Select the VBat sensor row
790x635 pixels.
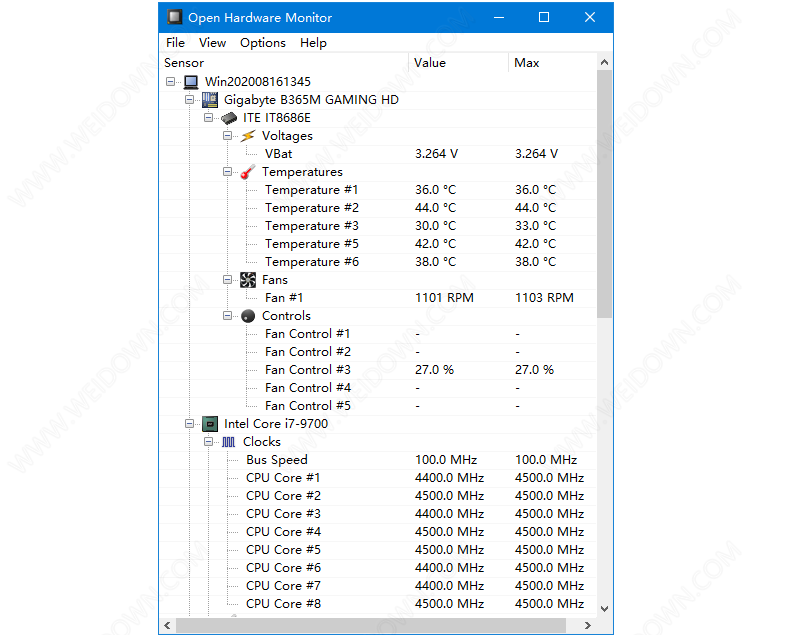click(x=378, y=154)
